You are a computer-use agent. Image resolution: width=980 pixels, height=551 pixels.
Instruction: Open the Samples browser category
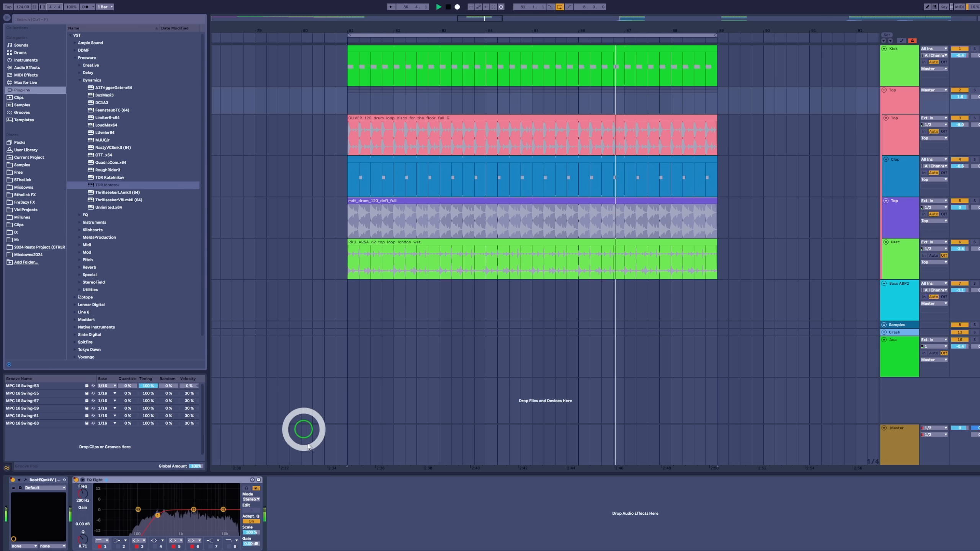pyautogui.click(x=22, y=105)
